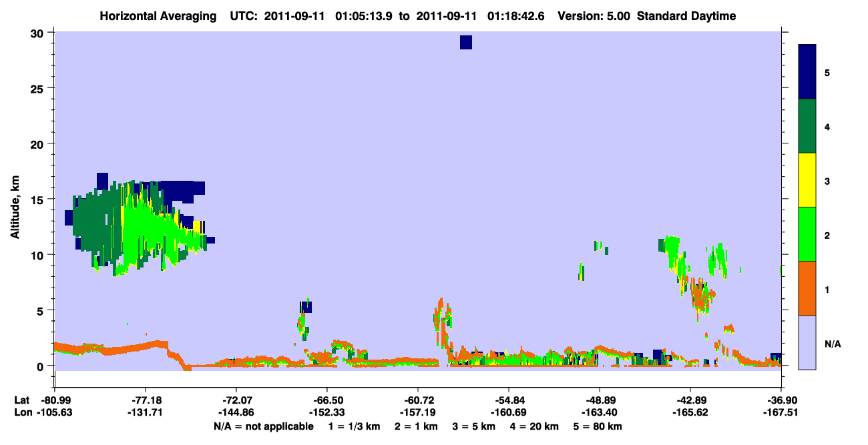Click the dark blue block near 5 km altitude
The width and height of the screenshot is (868, 445).
point(306,307)
